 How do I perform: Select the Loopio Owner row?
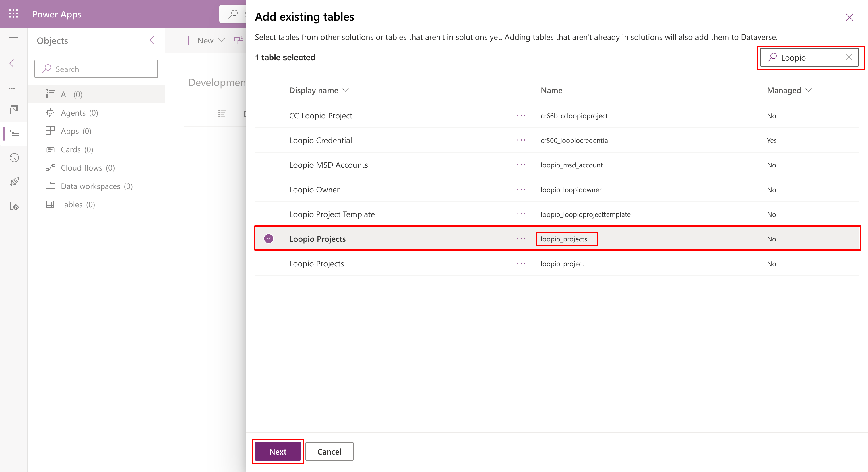(557, 190)
